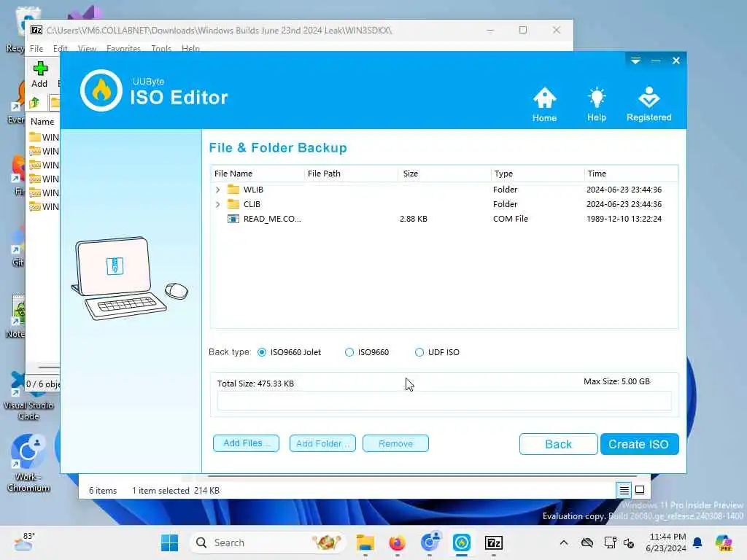Sort by File Name column header
Image resolution: width=747 pixels, height=560 pixels.
[257, 174]
